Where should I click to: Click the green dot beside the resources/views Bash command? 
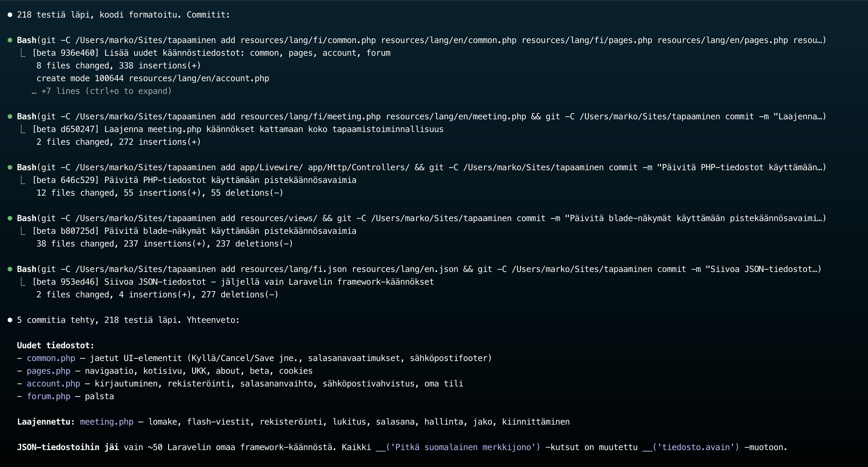click(10, 219)
